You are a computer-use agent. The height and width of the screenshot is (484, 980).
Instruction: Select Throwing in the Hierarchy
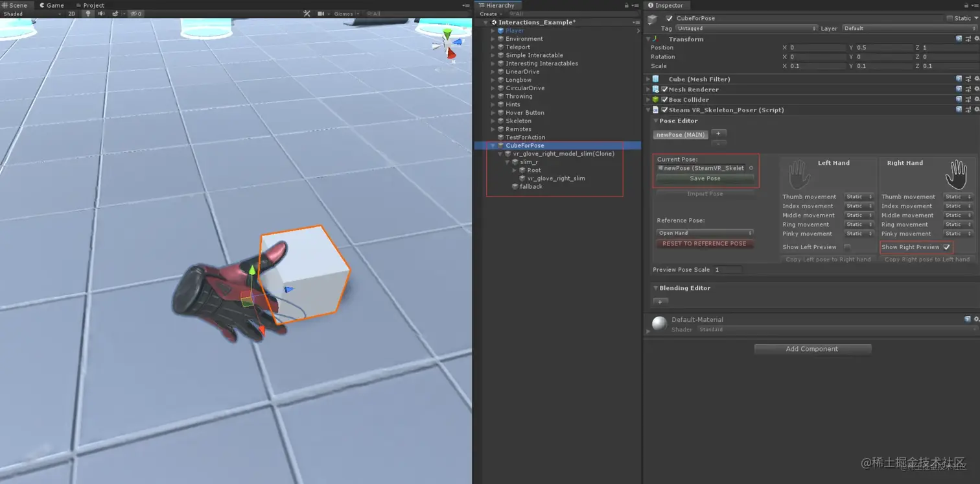pos(519,96)
